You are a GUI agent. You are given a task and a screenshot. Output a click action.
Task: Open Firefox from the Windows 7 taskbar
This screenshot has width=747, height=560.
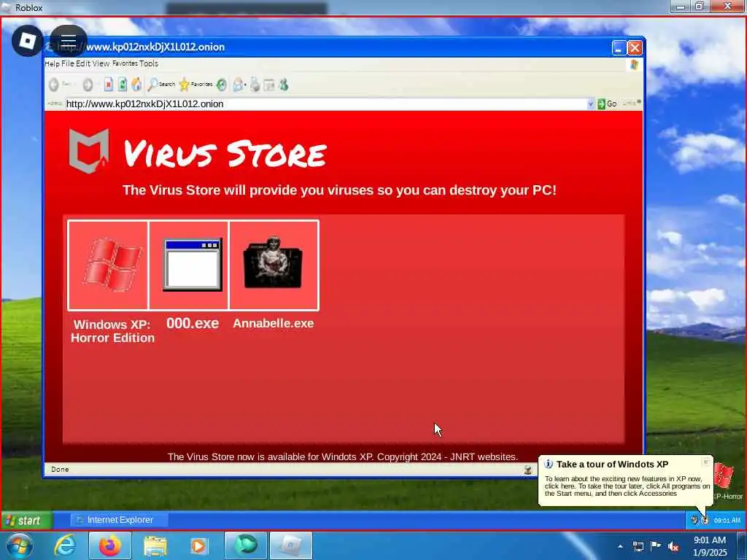(x=109, y=545)
